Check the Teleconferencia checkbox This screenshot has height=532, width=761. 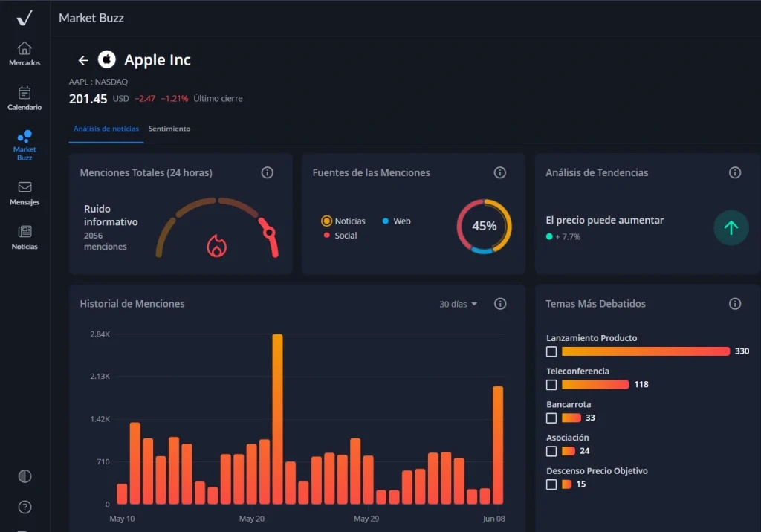coord(551,385)
